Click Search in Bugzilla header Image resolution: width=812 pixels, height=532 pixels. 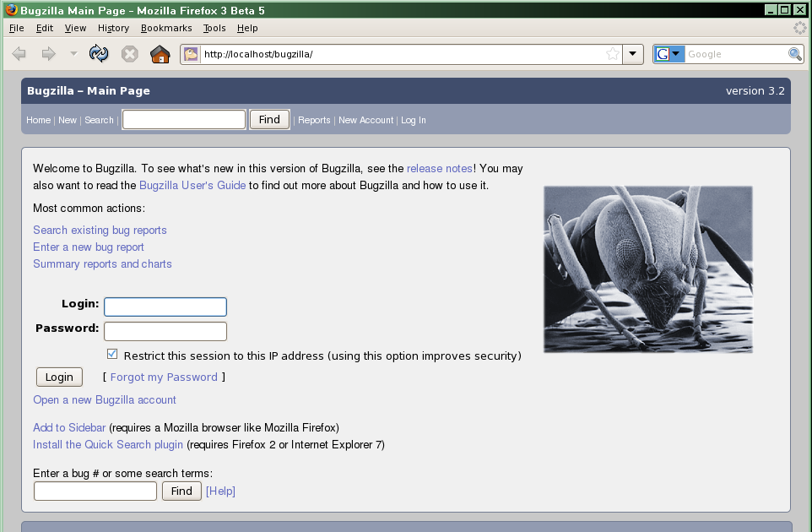pos(99,120)
